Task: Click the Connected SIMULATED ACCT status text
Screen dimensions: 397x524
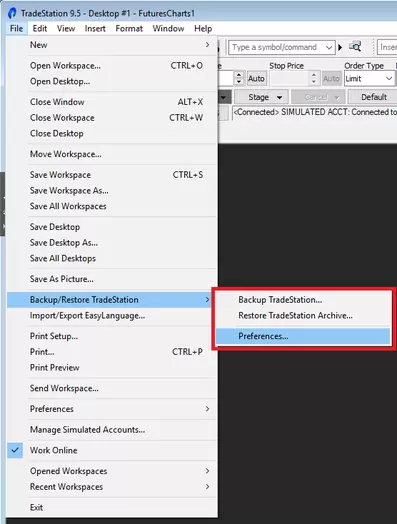Action: [315, 112]
